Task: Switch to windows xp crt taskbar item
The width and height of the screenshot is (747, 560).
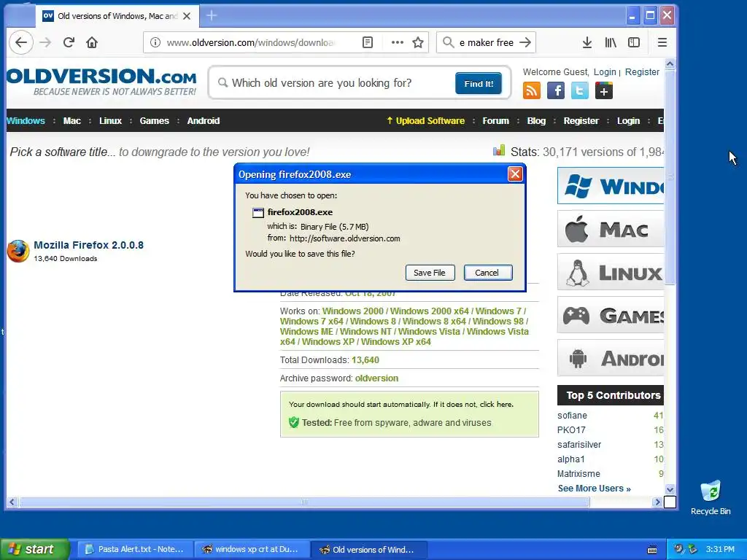Action: [x=252, y=549]
